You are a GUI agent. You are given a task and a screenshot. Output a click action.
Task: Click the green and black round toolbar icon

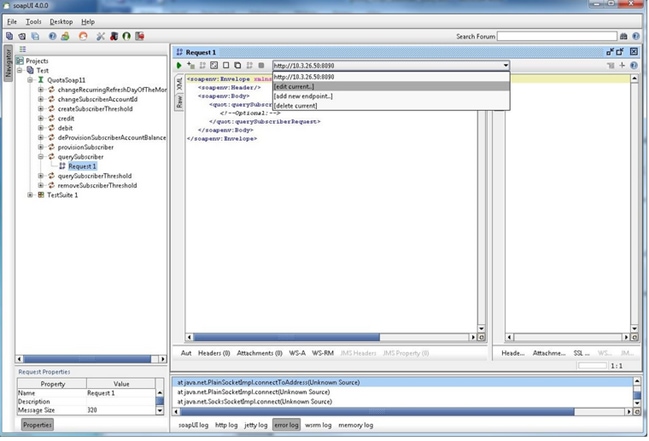pos(126,36)
